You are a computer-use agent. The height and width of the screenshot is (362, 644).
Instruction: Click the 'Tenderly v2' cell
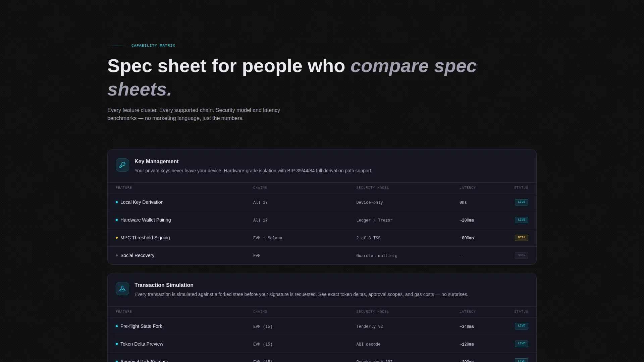pyautogui.click(x=370, y=326)
